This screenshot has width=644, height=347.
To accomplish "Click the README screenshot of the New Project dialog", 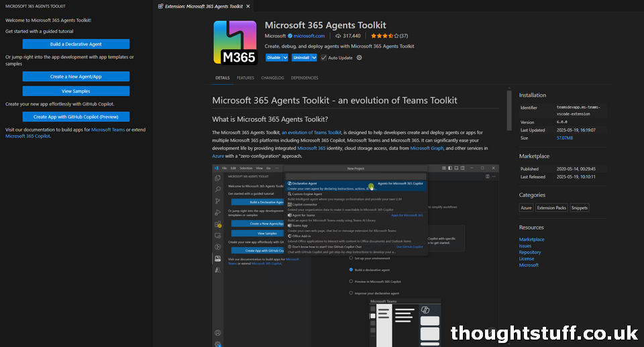I will [356, 255].
